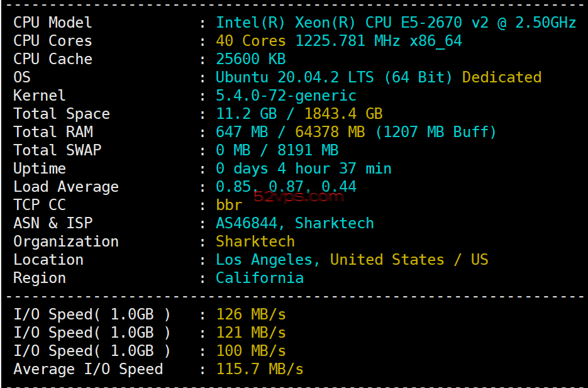Viewport: 588px width, 388px height.
Task: Click the '25600 KB' cache value
Action: point(251,59)
